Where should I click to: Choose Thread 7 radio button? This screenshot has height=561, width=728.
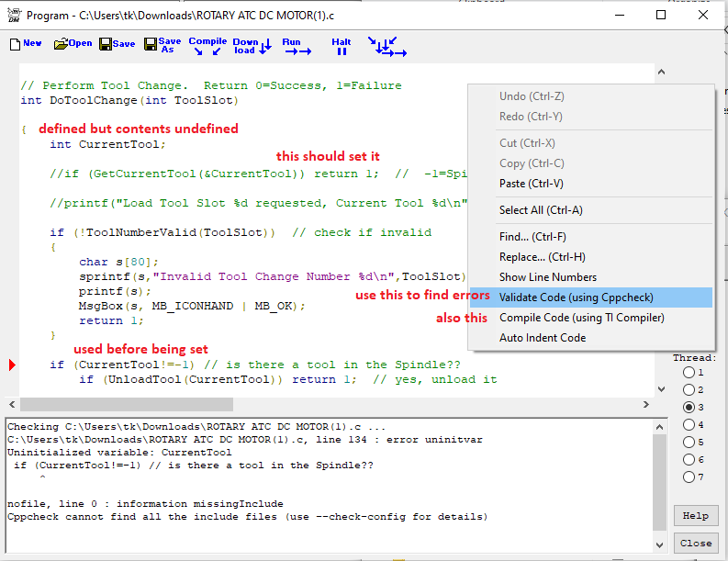coord(688,477)
